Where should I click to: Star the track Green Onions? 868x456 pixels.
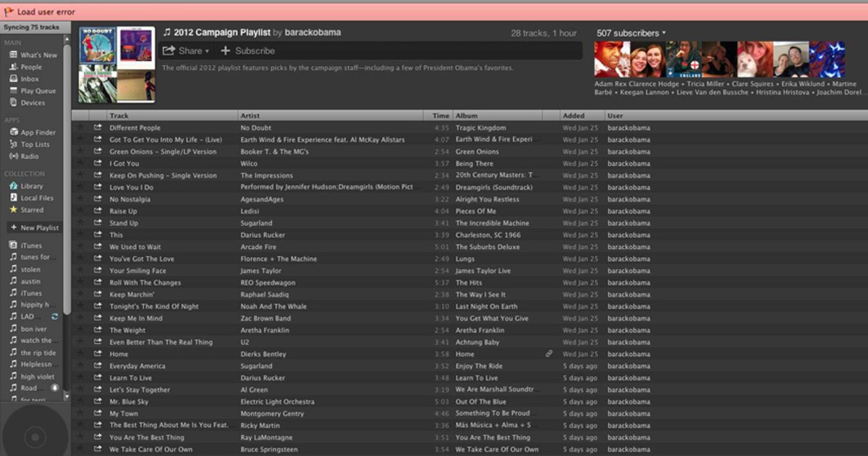(81, 151)
